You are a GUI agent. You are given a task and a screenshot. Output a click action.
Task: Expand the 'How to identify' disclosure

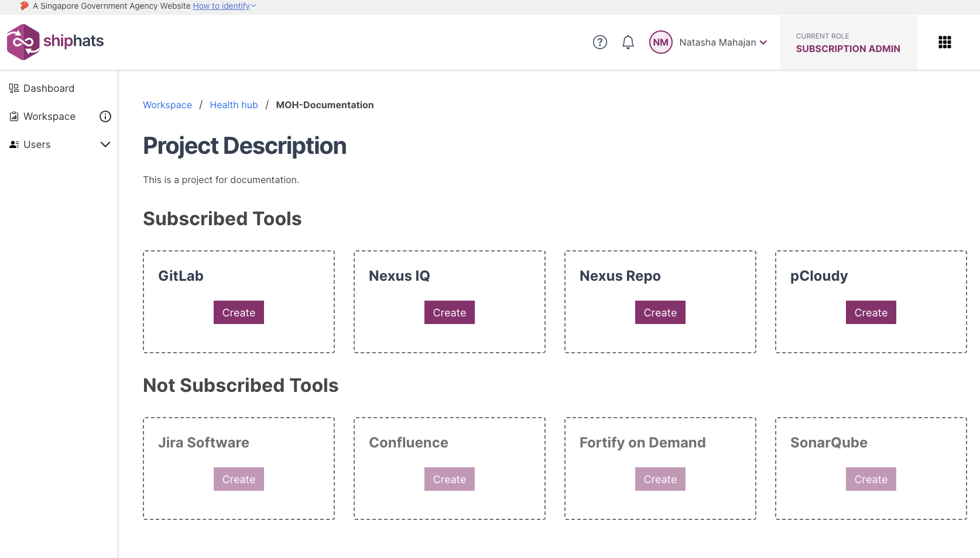[x=224, y=6]
